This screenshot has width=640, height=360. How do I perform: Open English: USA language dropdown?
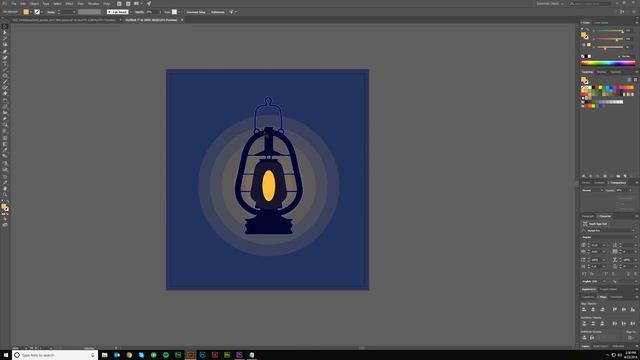(x=594, y=281)
